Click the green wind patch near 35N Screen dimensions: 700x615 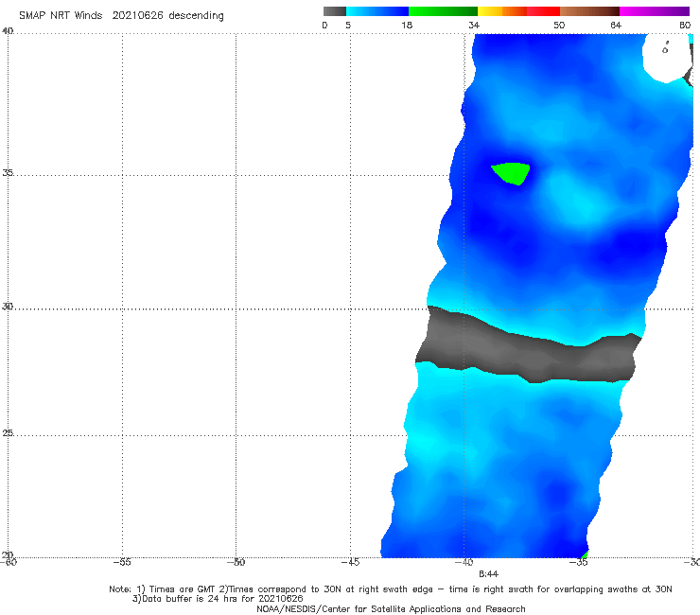(512, 173)
